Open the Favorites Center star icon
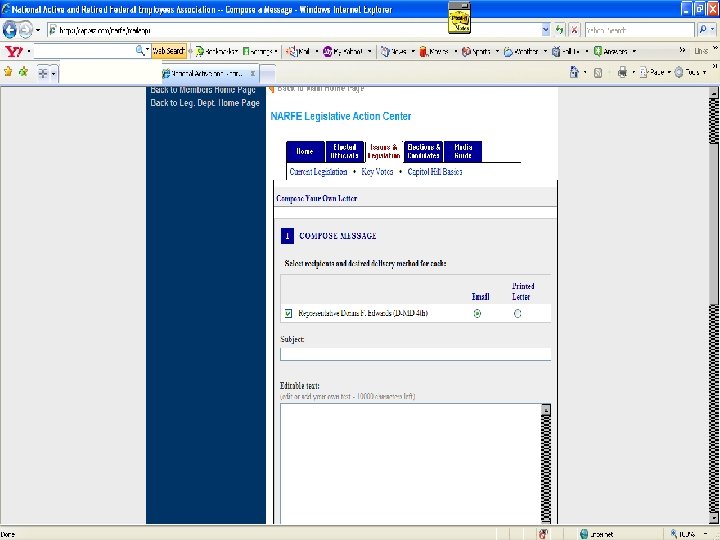720x540 pixels. pyautogui.click(x=8, y=72)
